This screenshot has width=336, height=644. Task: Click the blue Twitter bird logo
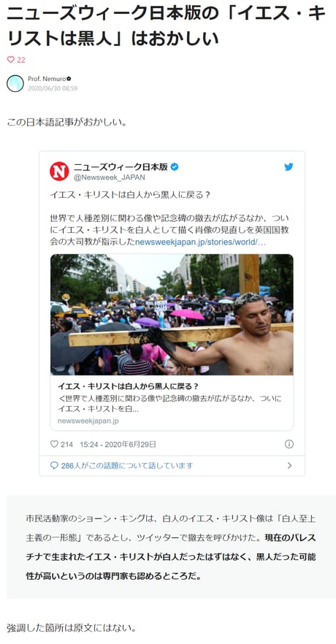coord(289,166)
